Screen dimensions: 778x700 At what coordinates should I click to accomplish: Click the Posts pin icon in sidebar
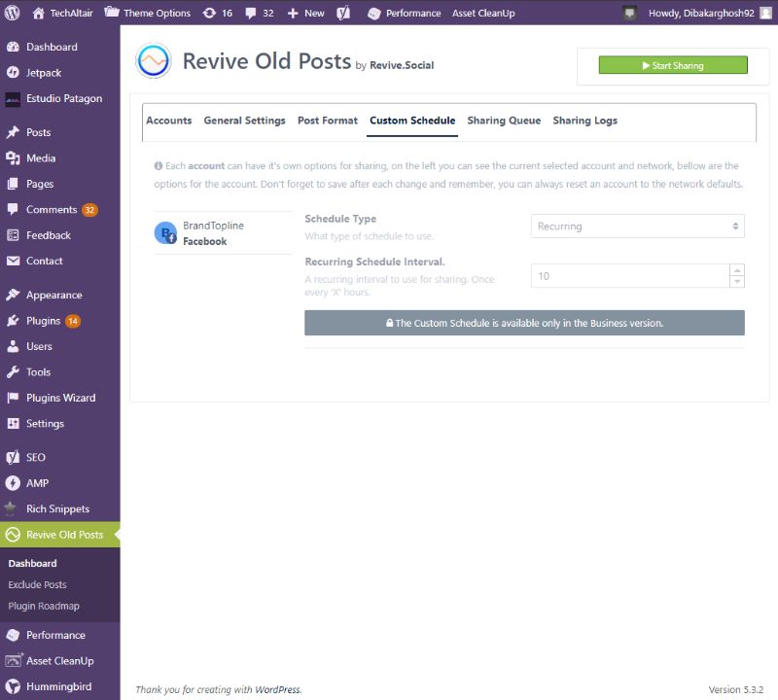(x=13, y=132)
